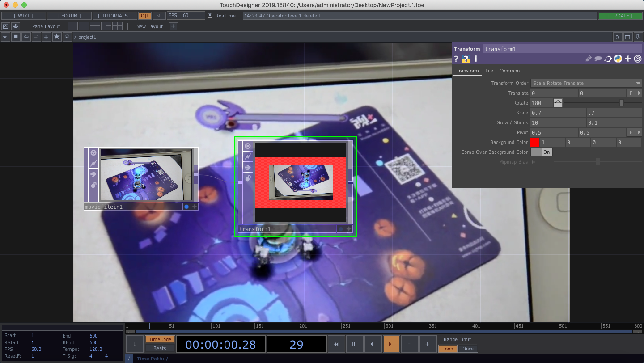Expand the Translate parameter with the arrow
644x363 pixels.
pyautogui.click(x=639, y=93)
